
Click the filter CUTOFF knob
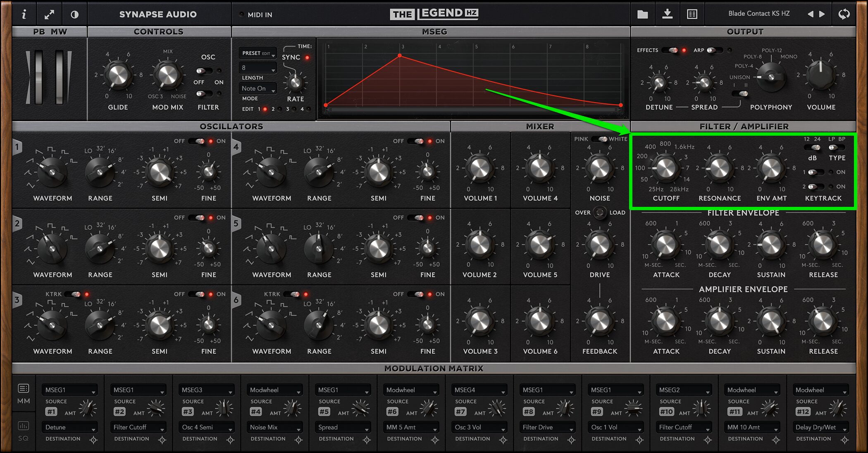coord(666,168)
